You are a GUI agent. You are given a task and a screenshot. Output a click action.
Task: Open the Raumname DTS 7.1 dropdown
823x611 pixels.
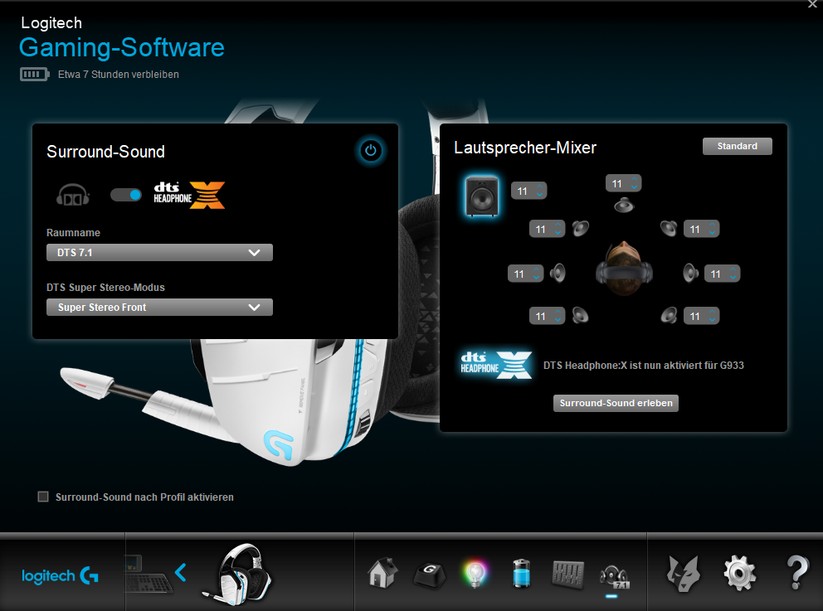coord(159,253)
